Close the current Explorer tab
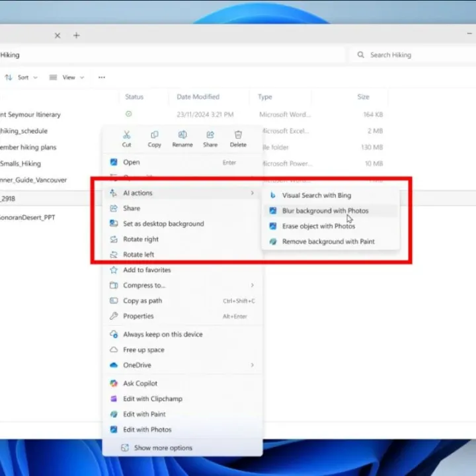 [58, 36]
